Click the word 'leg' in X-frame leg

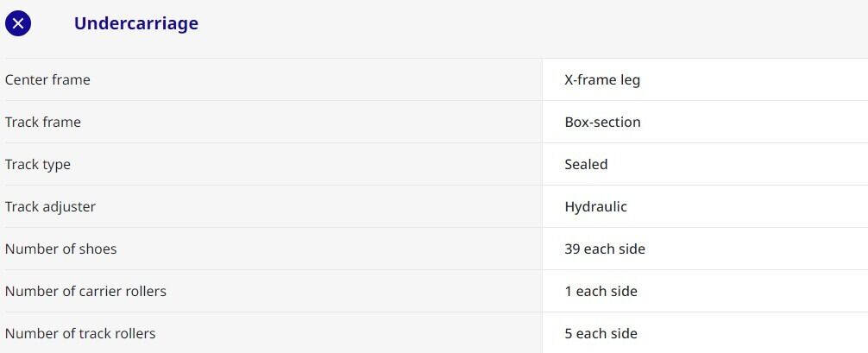click(x=630, y=79)
